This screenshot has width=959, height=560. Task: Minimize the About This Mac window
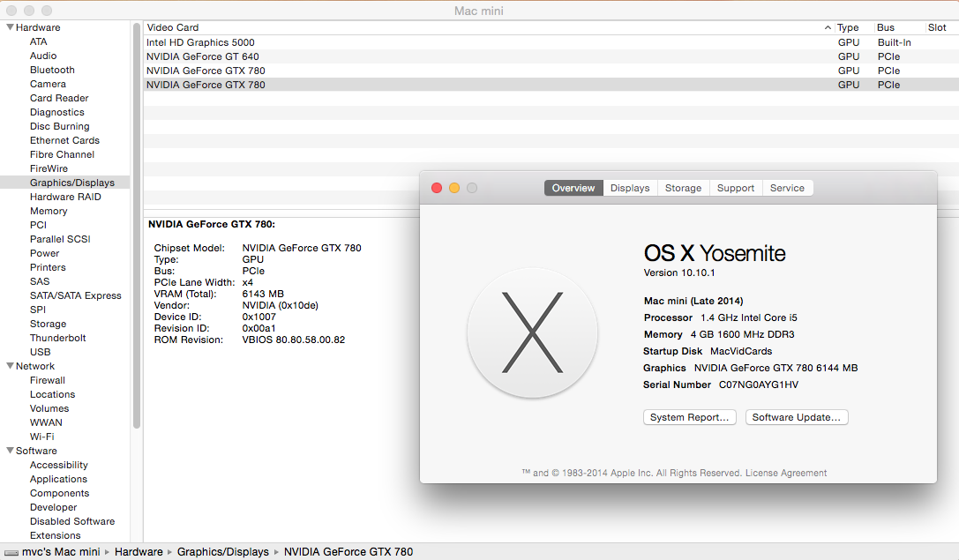click(x=454, y=189)
